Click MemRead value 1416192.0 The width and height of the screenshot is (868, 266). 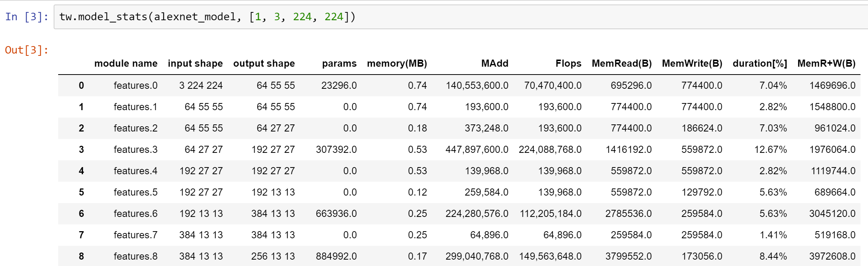[629, 149]
